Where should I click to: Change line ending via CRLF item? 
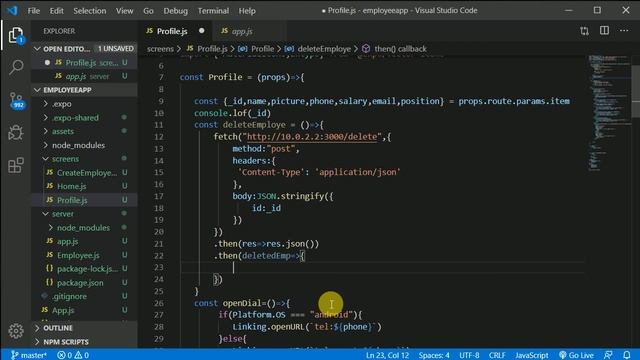point(497,355)
